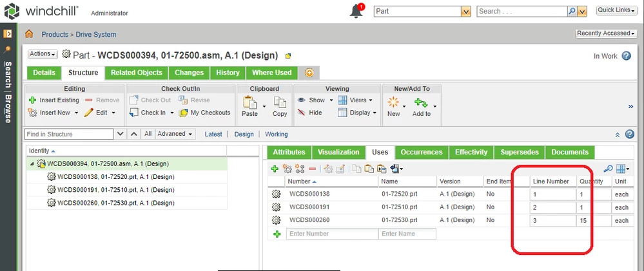Click red minus remove icon in Uses toolbar
644x271 pixels.
[312, 169]
